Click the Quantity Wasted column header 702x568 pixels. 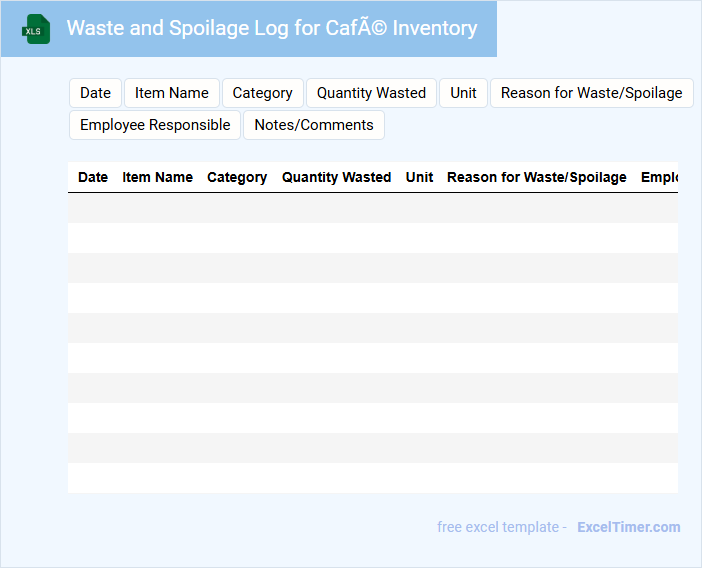point(336,177)
